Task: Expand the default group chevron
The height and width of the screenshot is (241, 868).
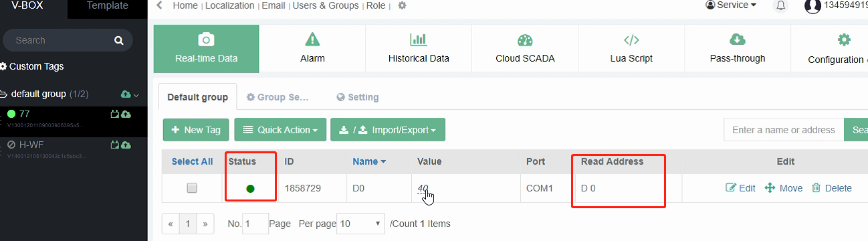Action: (136, 95)
